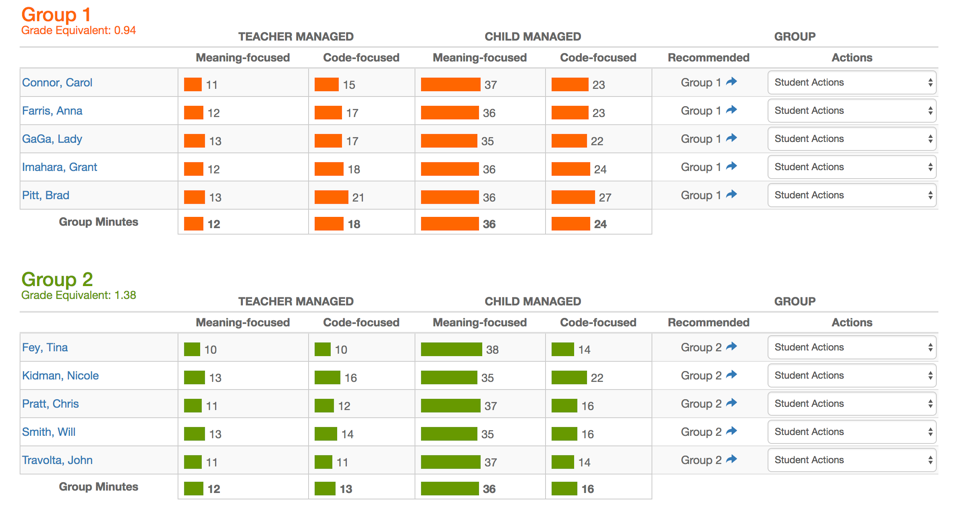The height and width of the screenshot is (510, 974).
Task: Click blue arrow icon in Travolta, John row
Action: [x=732, y=459]
